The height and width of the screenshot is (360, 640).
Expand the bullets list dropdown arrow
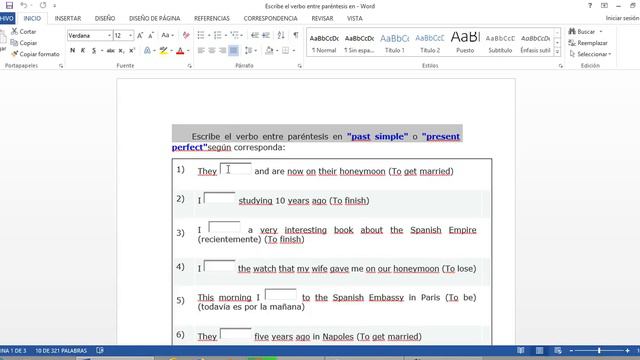coord(209,36)
